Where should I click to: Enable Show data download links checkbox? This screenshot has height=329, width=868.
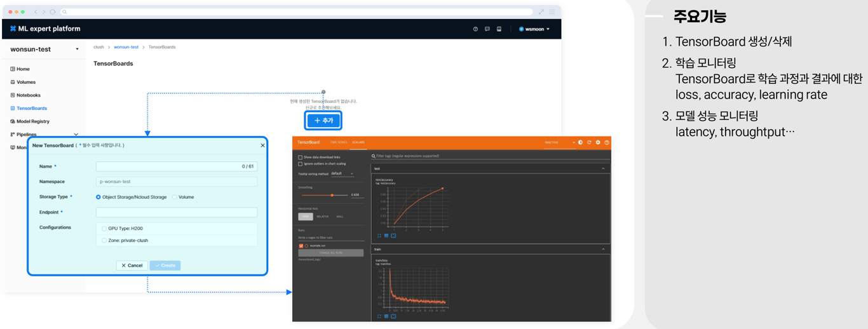[x=301, y=157]
